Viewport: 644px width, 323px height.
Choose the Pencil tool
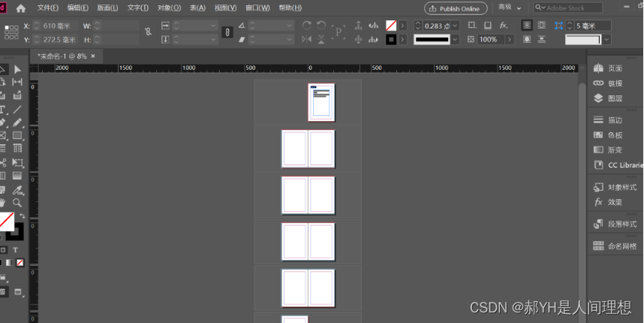[x=17, y=122]
